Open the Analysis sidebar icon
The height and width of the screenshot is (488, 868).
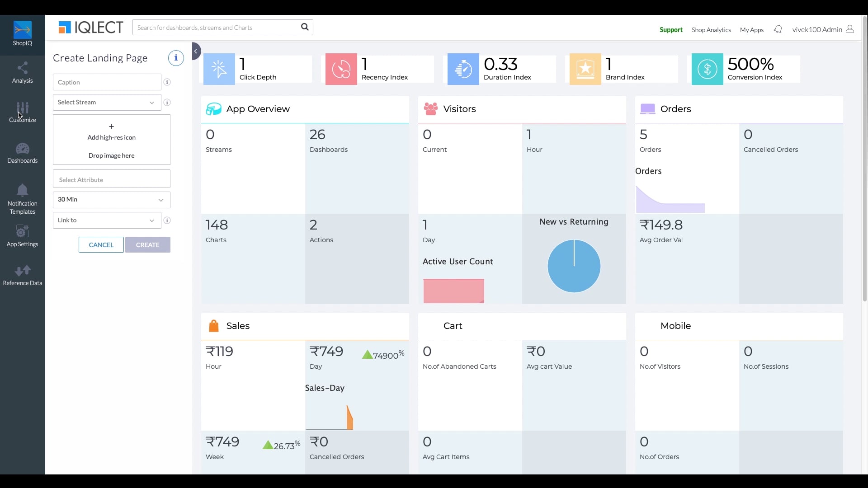(22, 68)
